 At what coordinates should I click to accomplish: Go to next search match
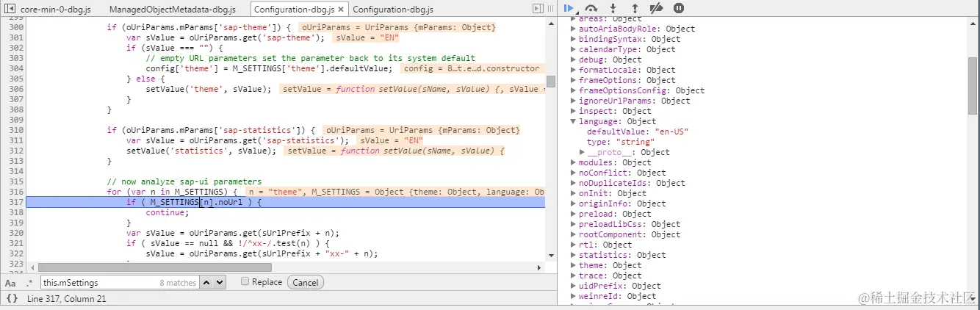click(x=220, y=282)
